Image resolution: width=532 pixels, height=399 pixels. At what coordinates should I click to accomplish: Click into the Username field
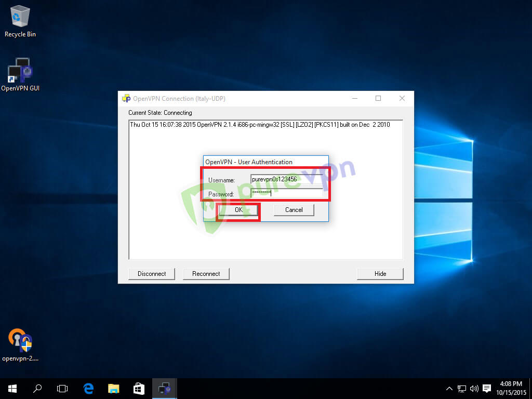[x=286, y=179]
